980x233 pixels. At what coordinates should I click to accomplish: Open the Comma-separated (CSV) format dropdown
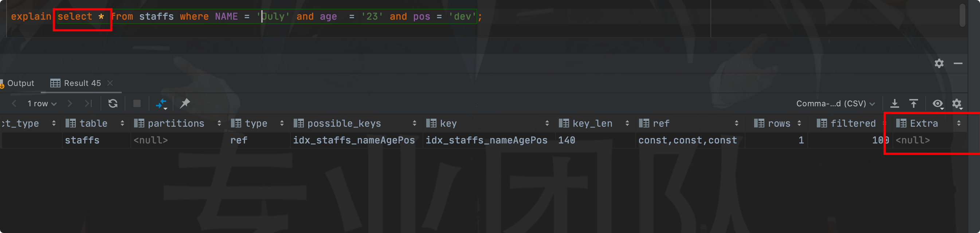(835, 103)
